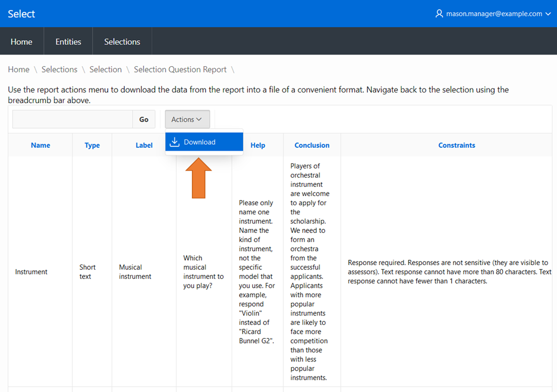Click the Conclusion column header

click(x=312, y=145)
